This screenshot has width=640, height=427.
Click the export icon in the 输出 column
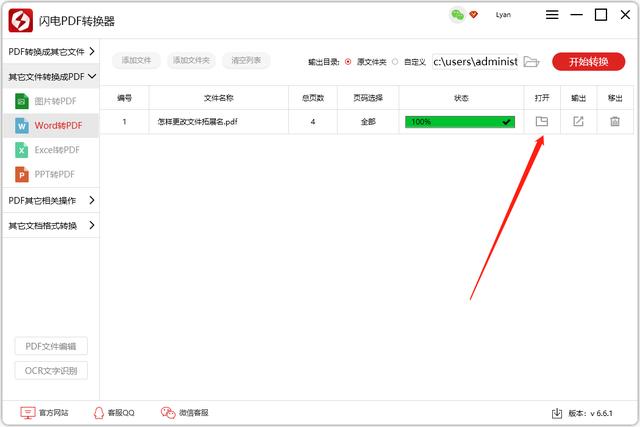tap(578, 121)
